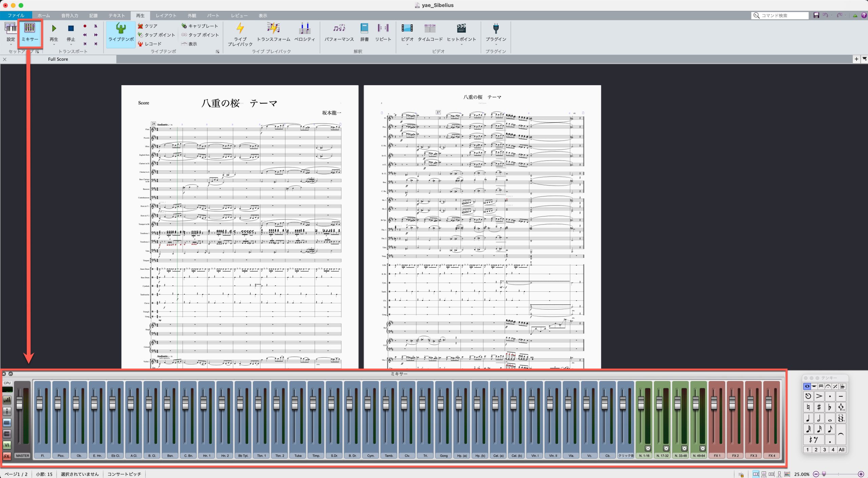Switch to the レイアウト ribbon tab
The width and height of the screenshot is (868, 478).
[166, 16]
